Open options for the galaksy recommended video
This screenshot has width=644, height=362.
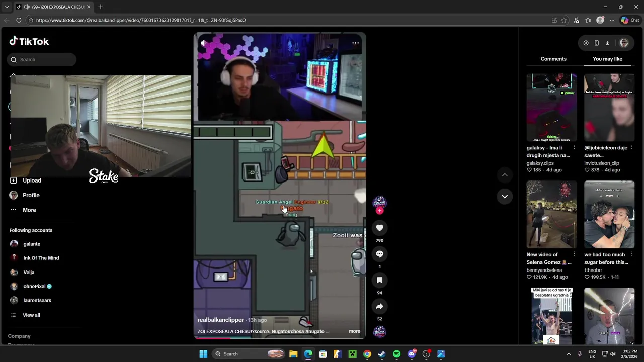[x=574, y=148]
